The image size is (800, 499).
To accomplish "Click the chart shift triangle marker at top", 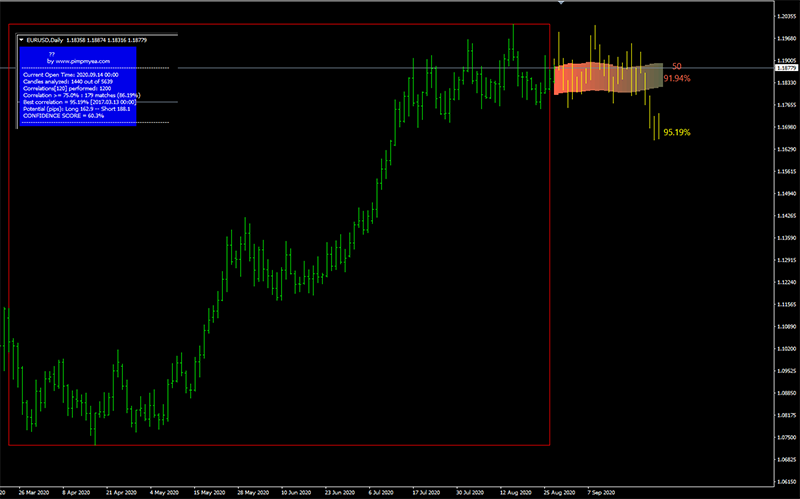I will tap(561, 3).
